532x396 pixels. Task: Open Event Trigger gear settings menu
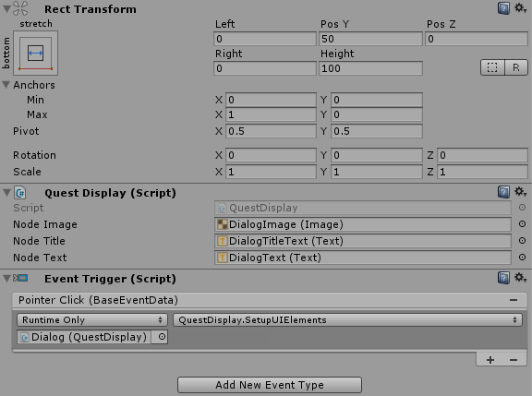[520, 278]
